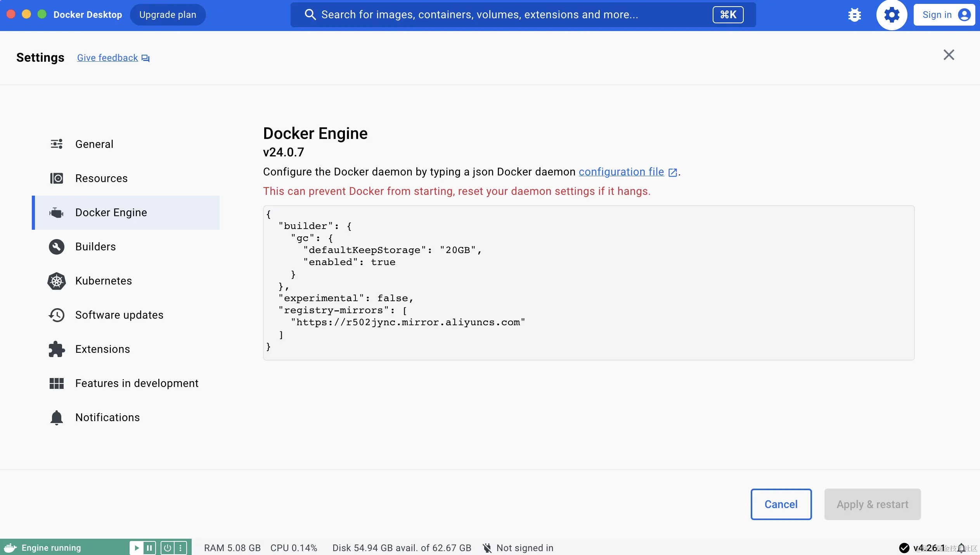Select the General settings tab
The width and height of the screenshot is (980, 555).
(94, 144)
